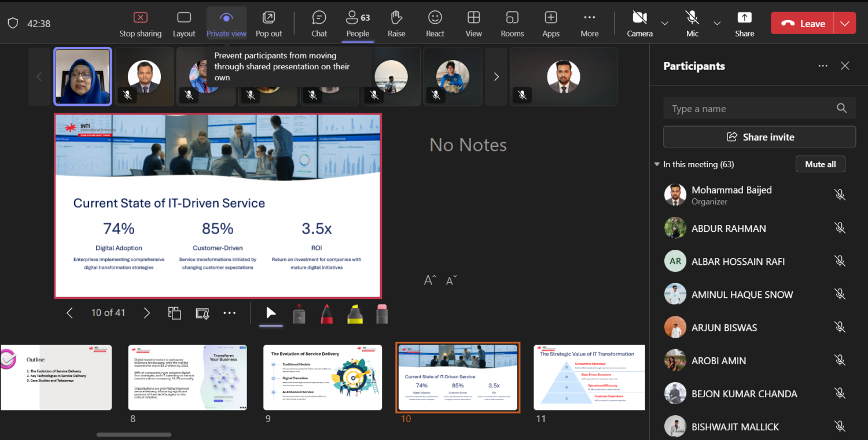Unmute the Mic
The image size is (868, 440).
(692, 24)
